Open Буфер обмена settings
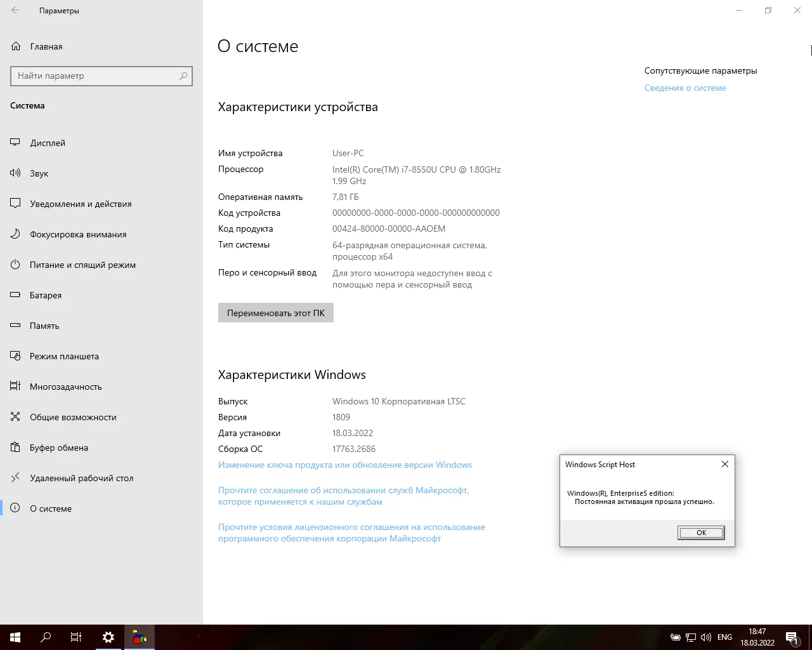The image size is (812, 650). [101, 448]
